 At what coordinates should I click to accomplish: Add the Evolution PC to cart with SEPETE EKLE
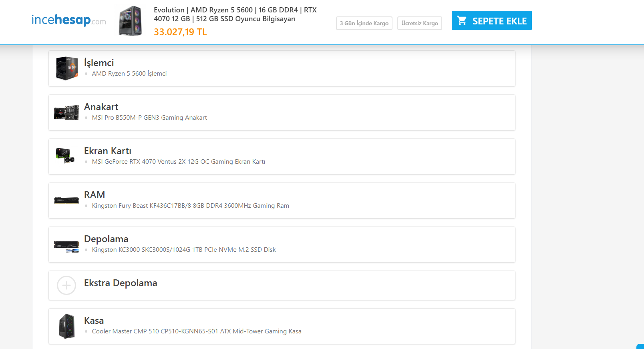(491, 20)
